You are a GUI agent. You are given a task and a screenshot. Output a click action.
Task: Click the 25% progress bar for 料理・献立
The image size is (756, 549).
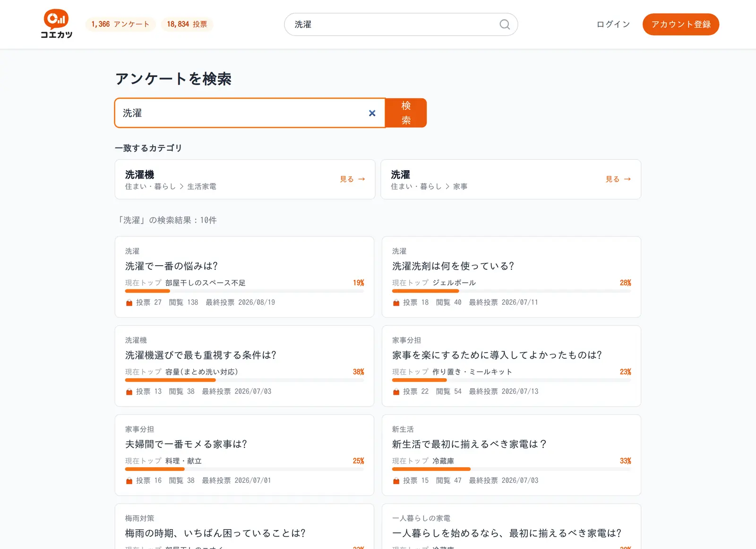pos(244,469)
